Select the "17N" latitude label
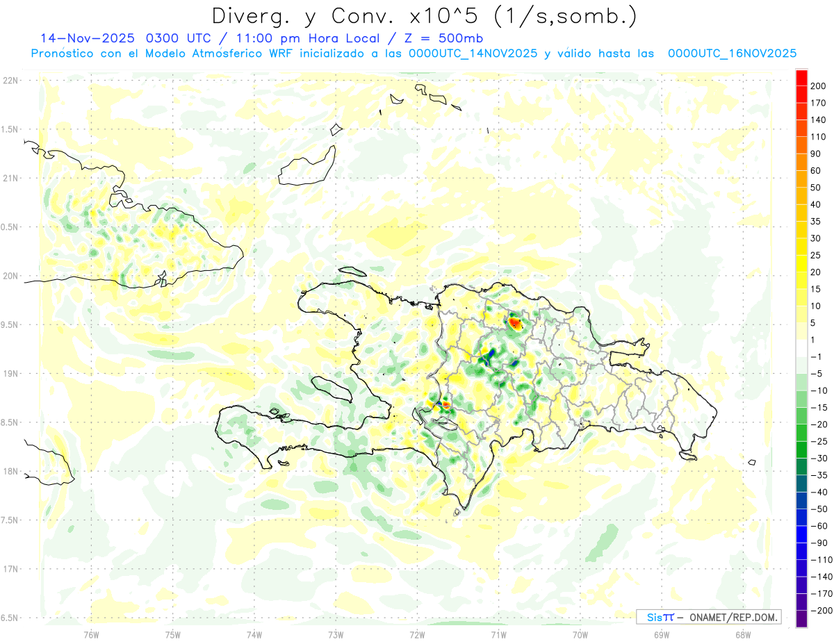 (x=10, y=569)
